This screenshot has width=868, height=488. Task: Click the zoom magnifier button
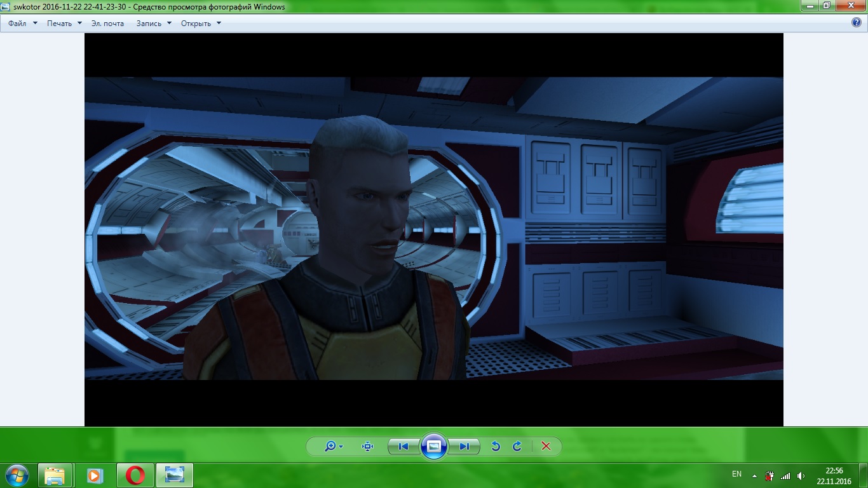point(330,447)
